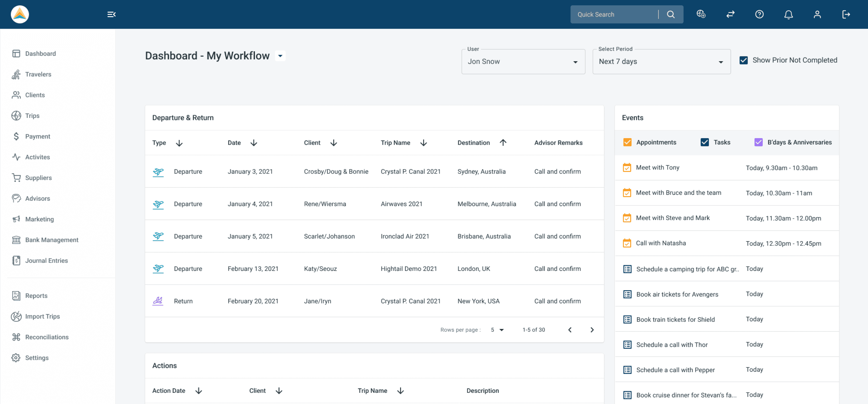The height and width of the screenshot is (404, 868).
Task: Open the help question mark icon
Action: (x=759, y=14)
